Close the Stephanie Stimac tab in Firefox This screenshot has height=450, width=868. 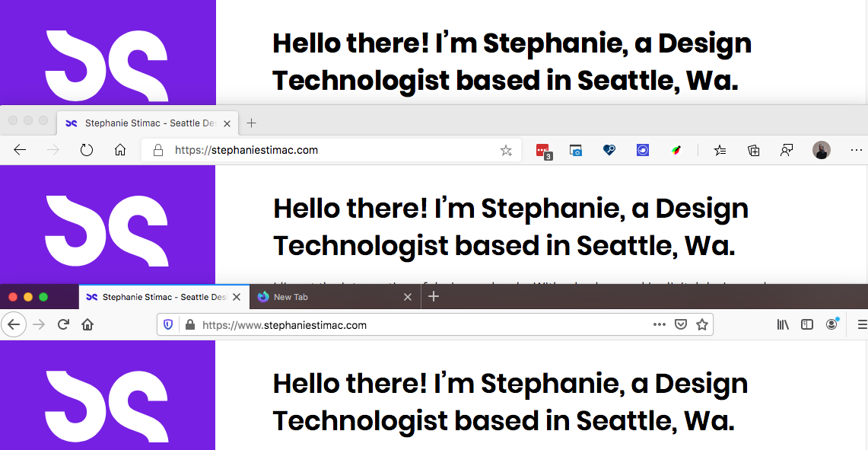(237, 297)
